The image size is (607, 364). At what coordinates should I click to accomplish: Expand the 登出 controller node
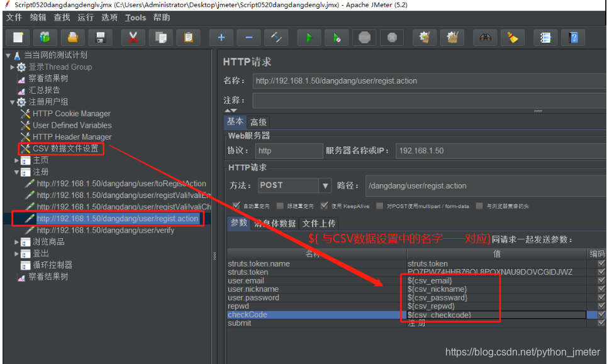pyautogui.click(x=16, y=254)
